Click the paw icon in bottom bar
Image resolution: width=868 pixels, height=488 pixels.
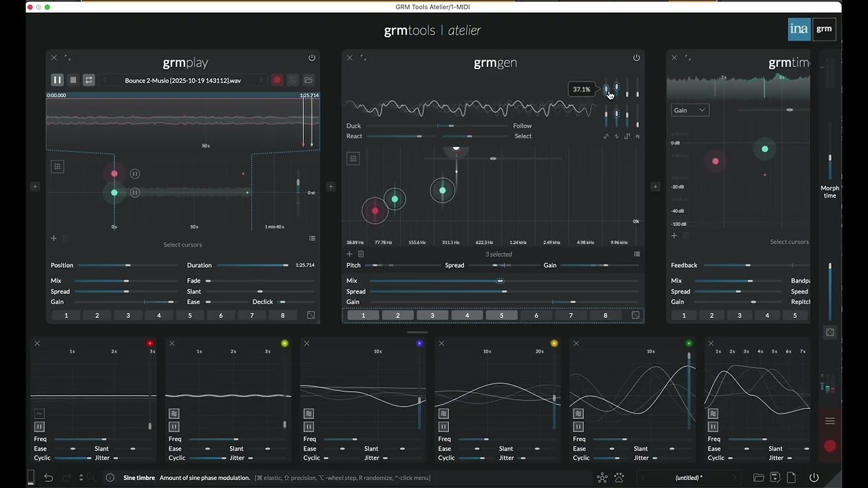[619, 478]
